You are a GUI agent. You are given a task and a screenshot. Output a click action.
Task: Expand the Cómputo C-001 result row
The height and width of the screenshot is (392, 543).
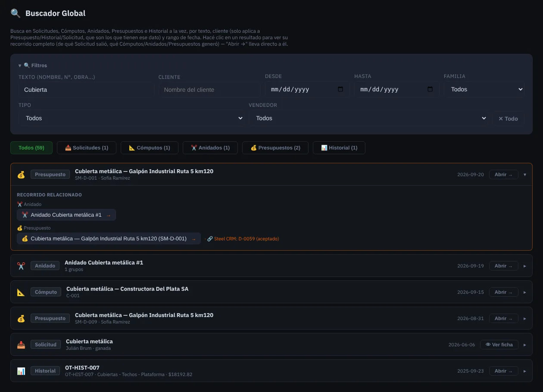(524, 292)
